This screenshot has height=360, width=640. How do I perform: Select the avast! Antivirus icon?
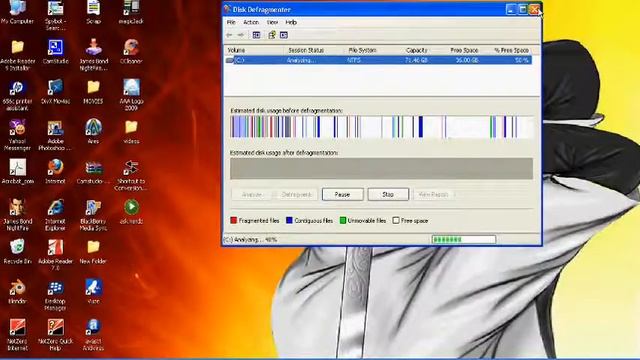[93, 335]
